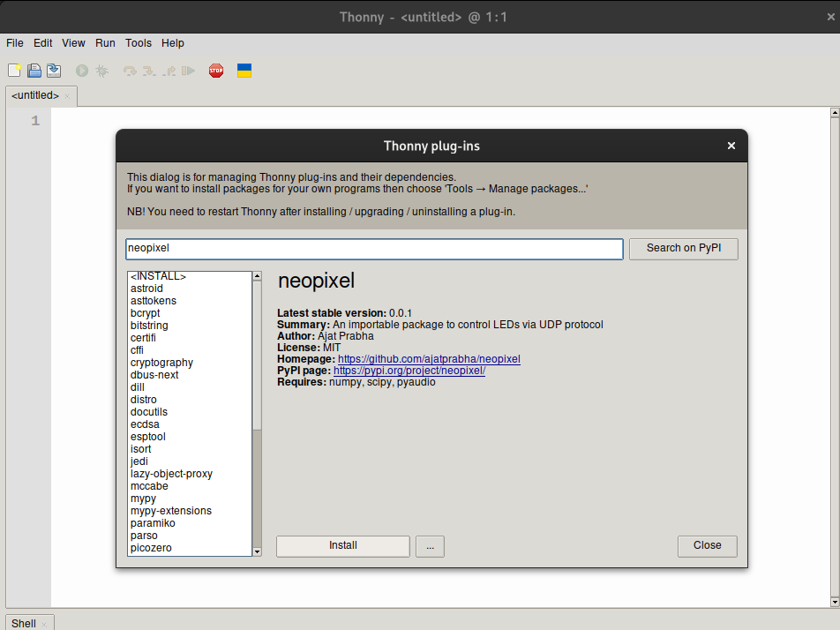The height and width of the screenshot is (630, 840).
Task: Open the File menu
Action: (x=15, y=43)
